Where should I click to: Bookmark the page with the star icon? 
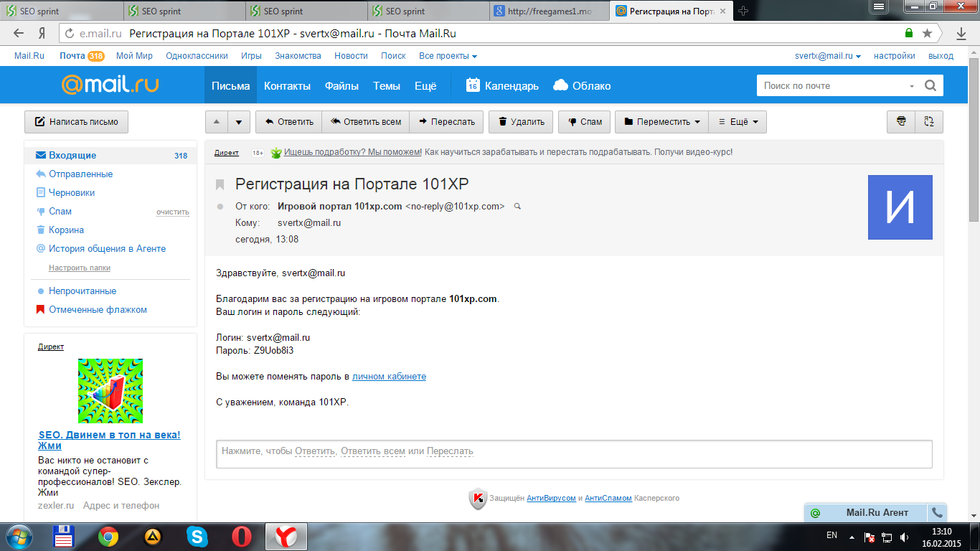tap(928, 33)
